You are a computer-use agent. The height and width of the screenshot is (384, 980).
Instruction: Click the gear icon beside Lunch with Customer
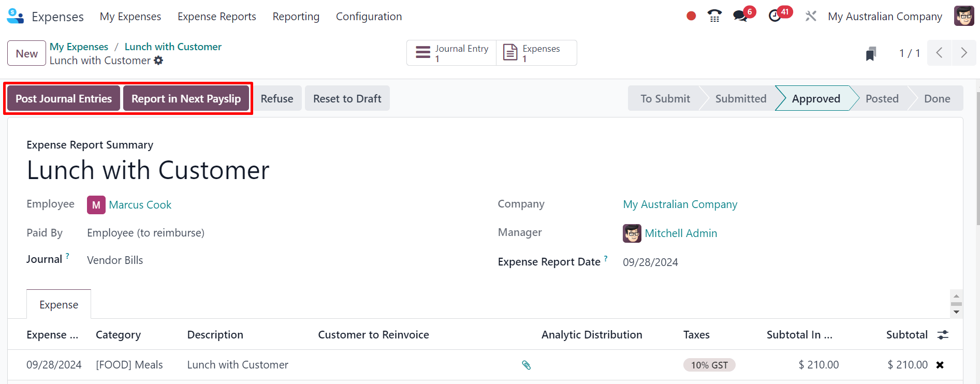click(158, 61)
